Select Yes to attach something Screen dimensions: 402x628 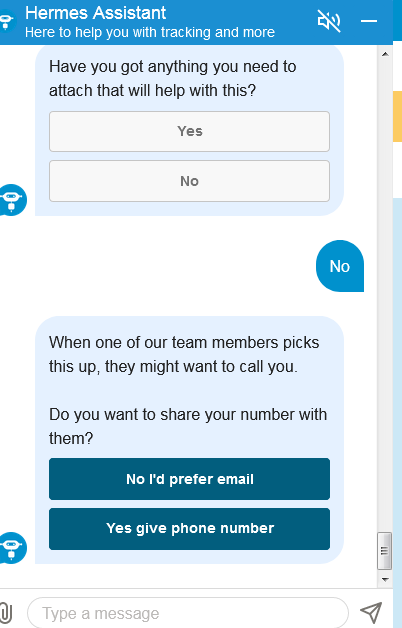189,131
